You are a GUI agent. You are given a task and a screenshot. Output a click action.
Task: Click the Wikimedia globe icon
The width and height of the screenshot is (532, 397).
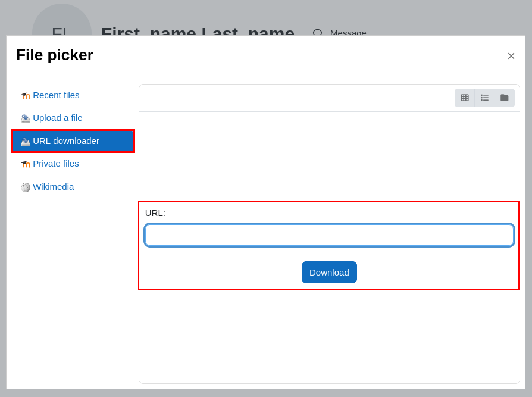click(x=25, y=187)
